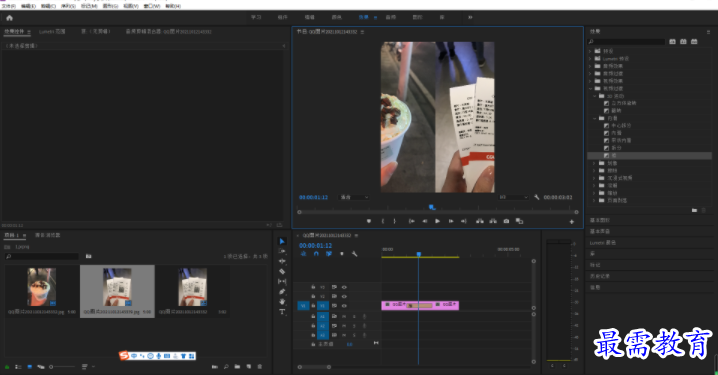Select the Hand tool
This screenshot has width=718, height=375.
282,301
